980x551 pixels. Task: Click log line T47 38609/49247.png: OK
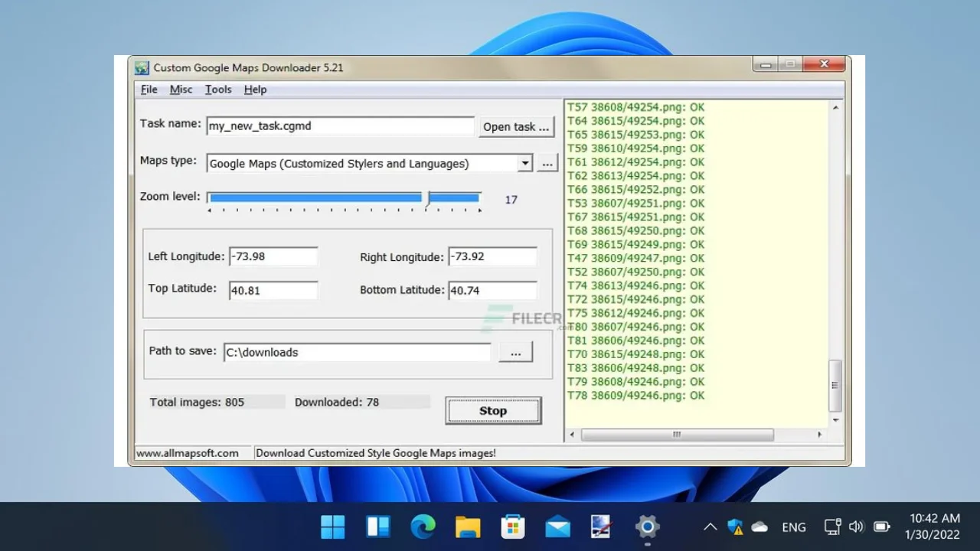[x=635, y=258]
